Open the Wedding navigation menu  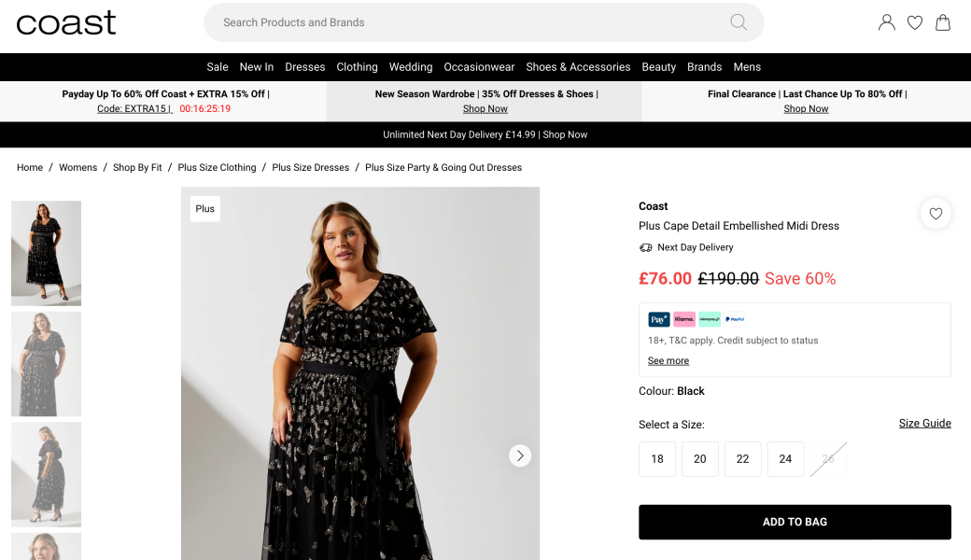[x=411, y=67]
